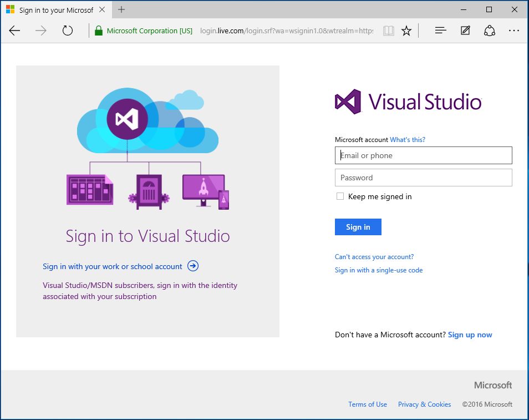Open the More actions menu

tap(513, 31)
